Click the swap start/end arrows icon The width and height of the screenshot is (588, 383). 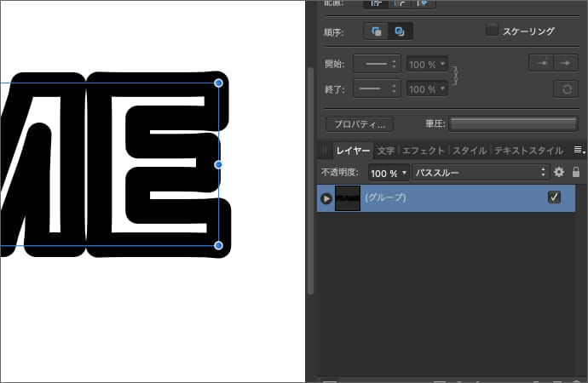coord(564,89)
